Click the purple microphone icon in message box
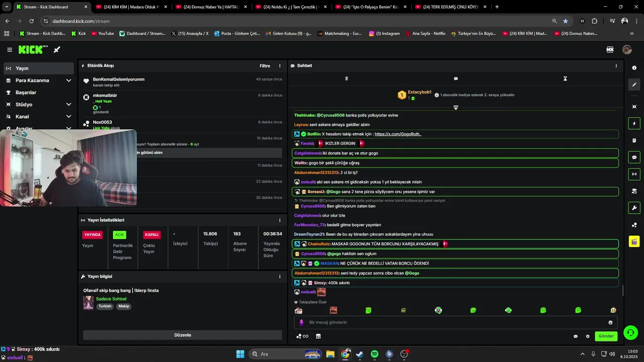The image size is (644, 362). tap(301, 322)
